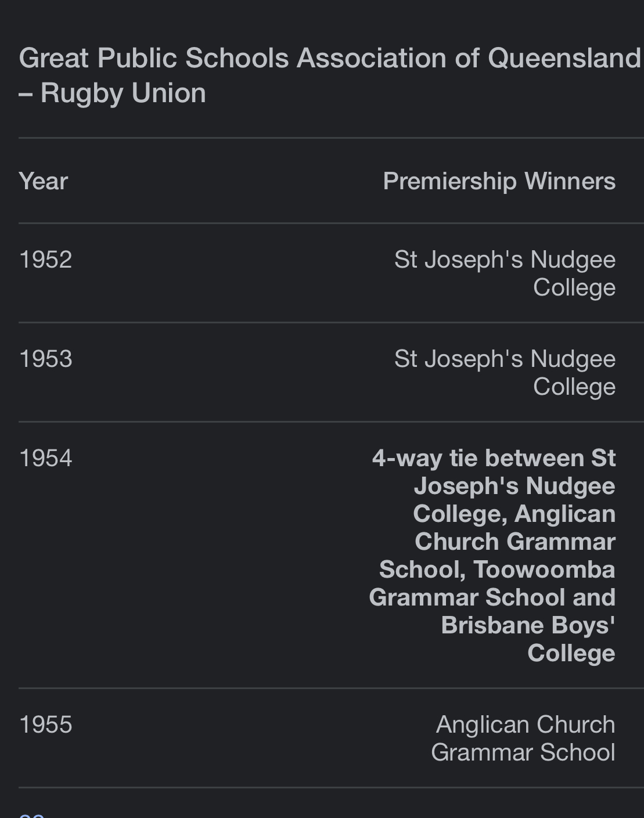Click 'Joseph's Nudgee' in the 1954 tie entry
644x818 pixels.
click(515, 486)
